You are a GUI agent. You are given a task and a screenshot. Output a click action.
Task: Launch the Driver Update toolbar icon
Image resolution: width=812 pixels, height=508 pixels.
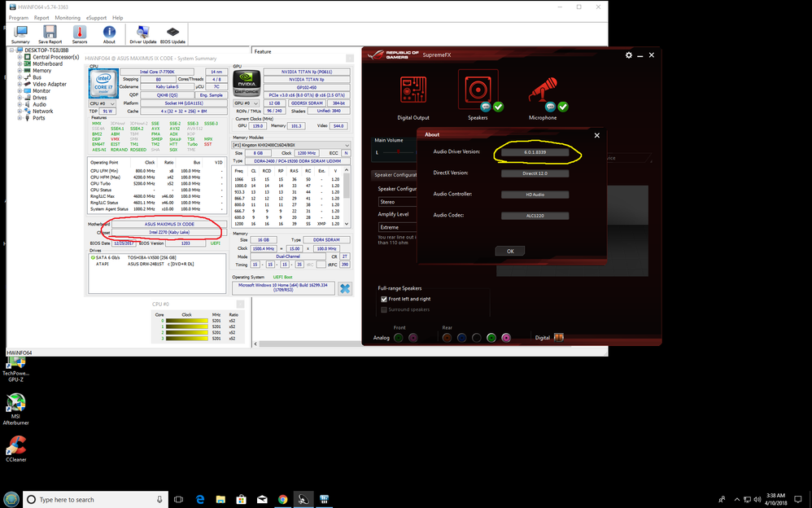[143, 35]
